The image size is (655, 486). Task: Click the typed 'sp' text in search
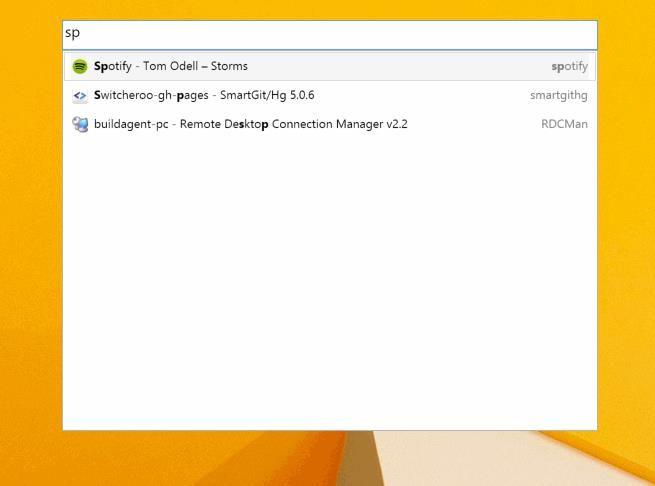(x=72, y=34)
